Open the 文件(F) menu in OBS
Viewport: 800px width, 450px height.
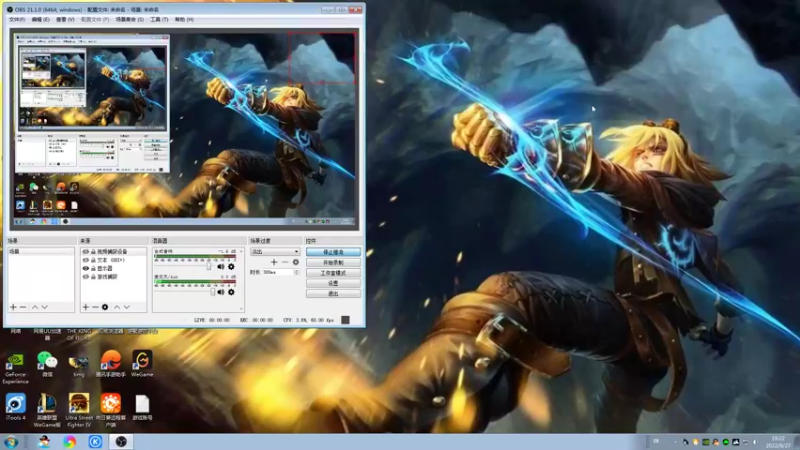pos(17,19)
